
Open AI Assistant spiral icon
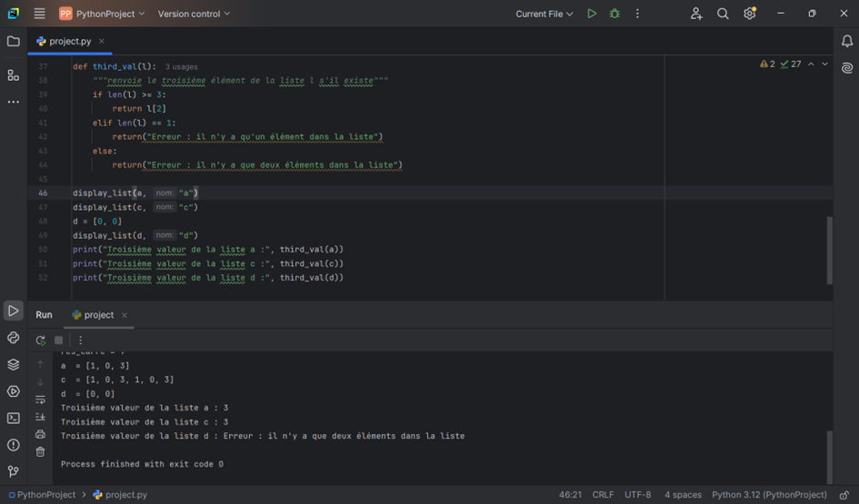tap(847, 68)
